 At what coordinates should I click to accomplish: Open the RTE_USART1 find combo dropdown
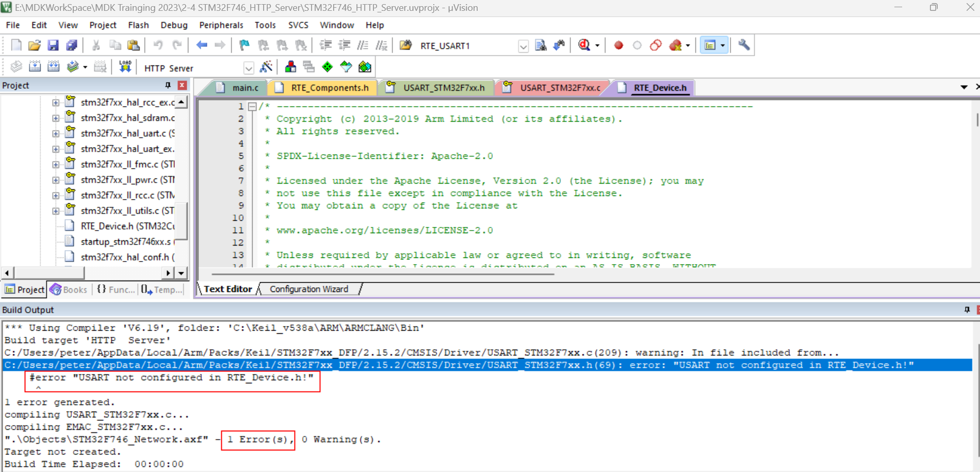523,46
